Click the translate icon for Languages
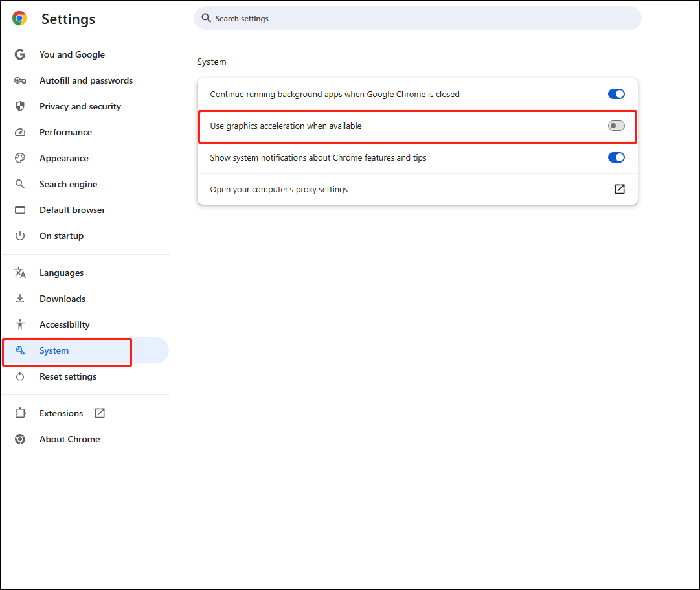Image resolution: width=700 pixels, height=590 pixels. tap(20, 273)
